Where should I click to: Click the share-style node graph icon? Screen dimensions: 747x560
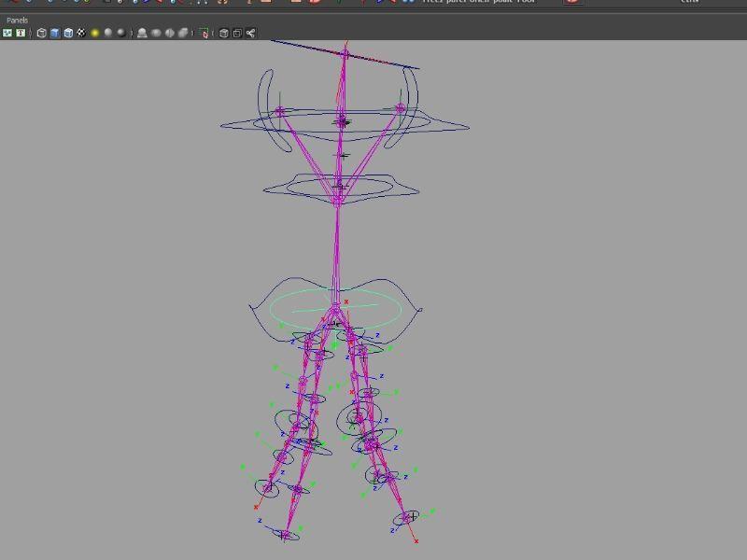tap(250, 33)
